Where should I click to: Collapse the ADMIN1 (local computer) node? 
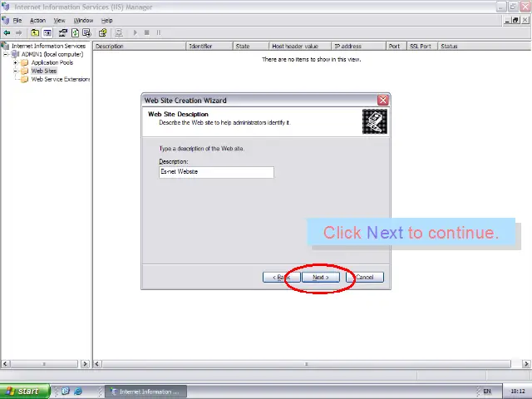point(6,54)
